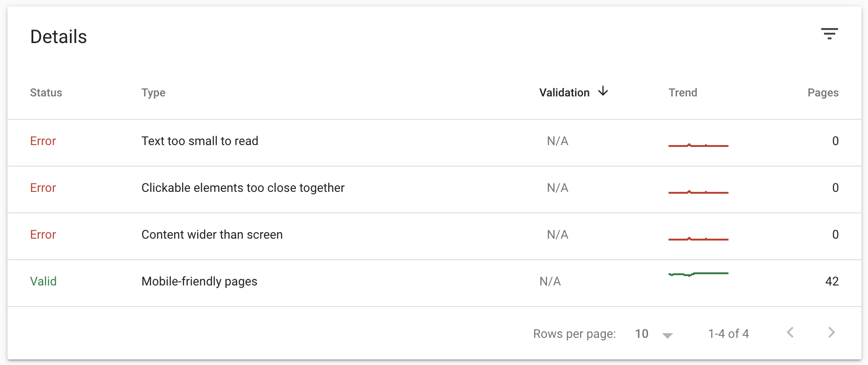Select the Valid status label
The height and width of the screenshot is (365, 868).
tap(44, 281)
